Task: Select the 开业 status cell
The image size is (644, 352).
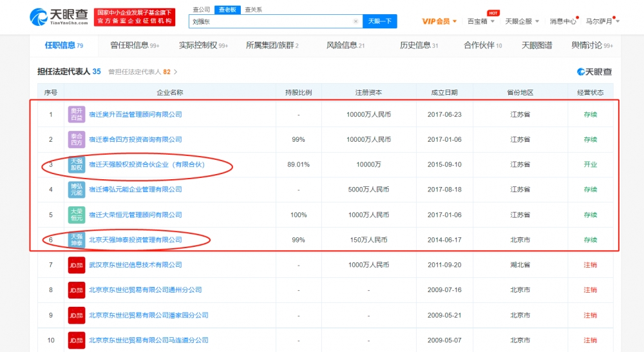Action: (590, 164)
